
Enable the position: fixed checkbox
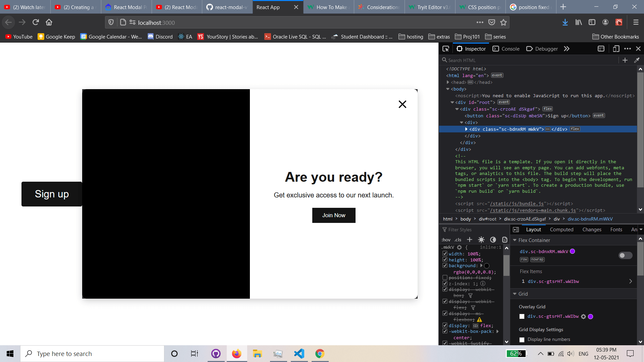(445, 278)
